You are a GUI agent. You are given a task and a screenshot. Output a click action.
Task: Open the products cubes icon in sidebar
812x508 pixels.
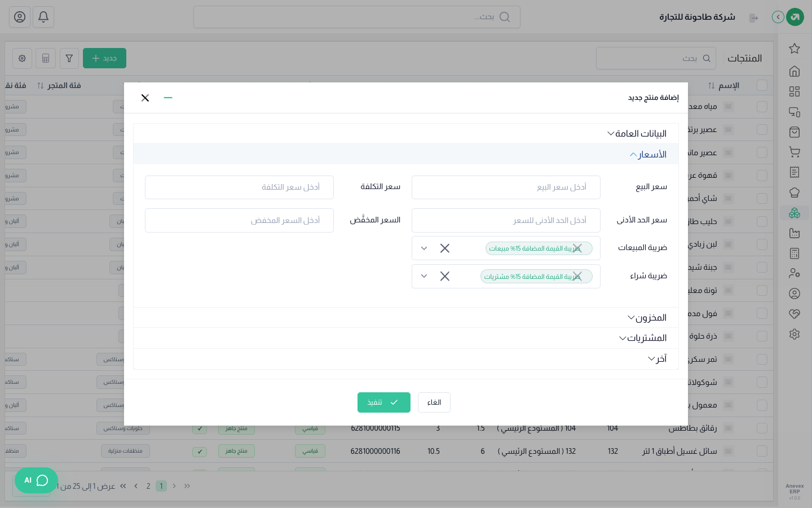click(x=795, y=213)
